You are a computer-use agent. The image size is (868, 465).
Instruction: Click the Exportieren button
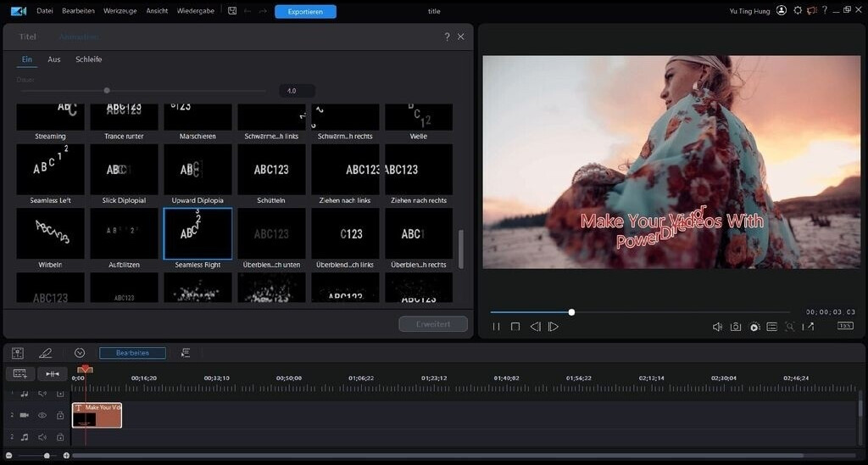(305, 12)
